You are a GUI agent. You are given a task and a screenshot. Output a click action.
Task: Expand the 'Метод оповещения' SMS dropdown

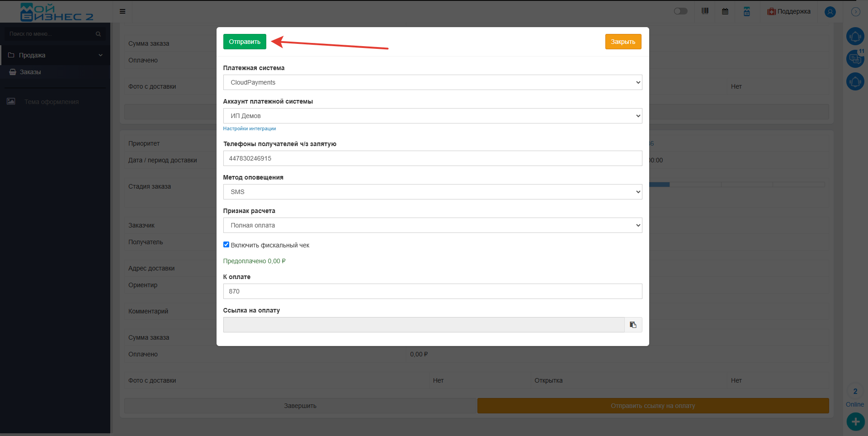click(x=433, y=192)
